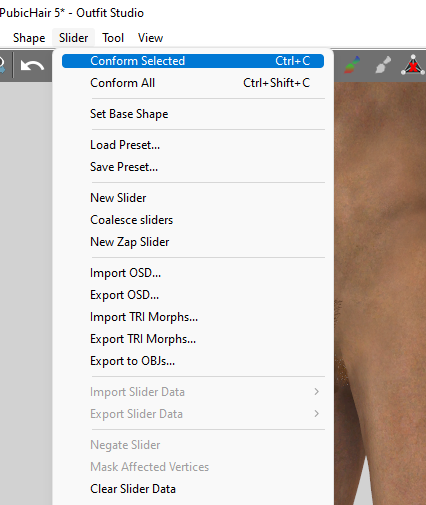Screen dimensions: 426x505
Task: Choose Save Preset option
Action: (x=193, y=167)
